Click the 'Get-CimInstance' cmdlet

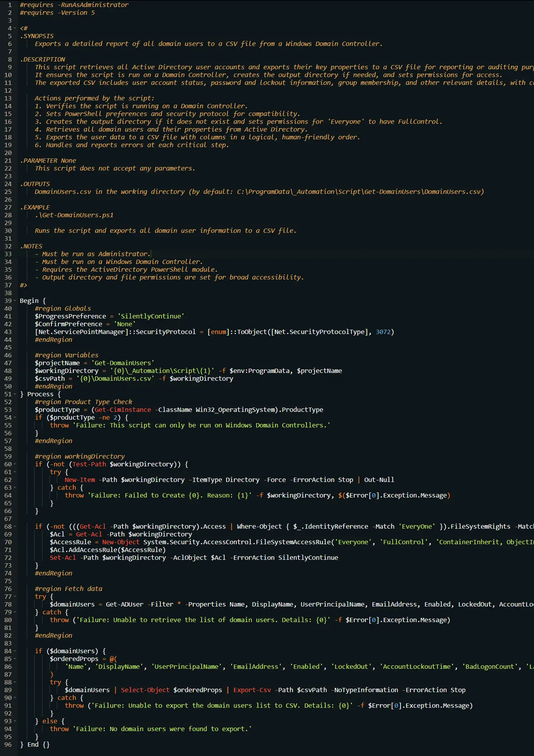coord(123,410)
